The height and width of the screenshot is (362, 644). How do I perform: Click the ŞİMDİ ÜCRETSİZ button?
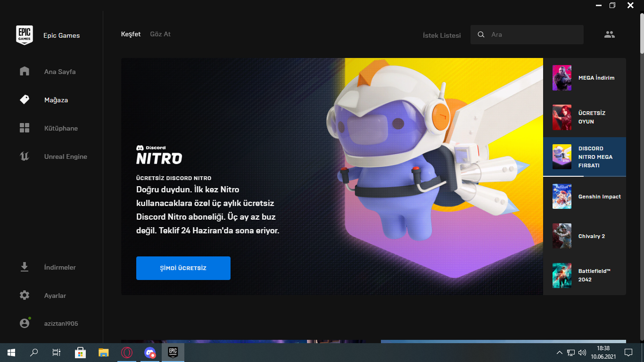[x=183, y=268]
